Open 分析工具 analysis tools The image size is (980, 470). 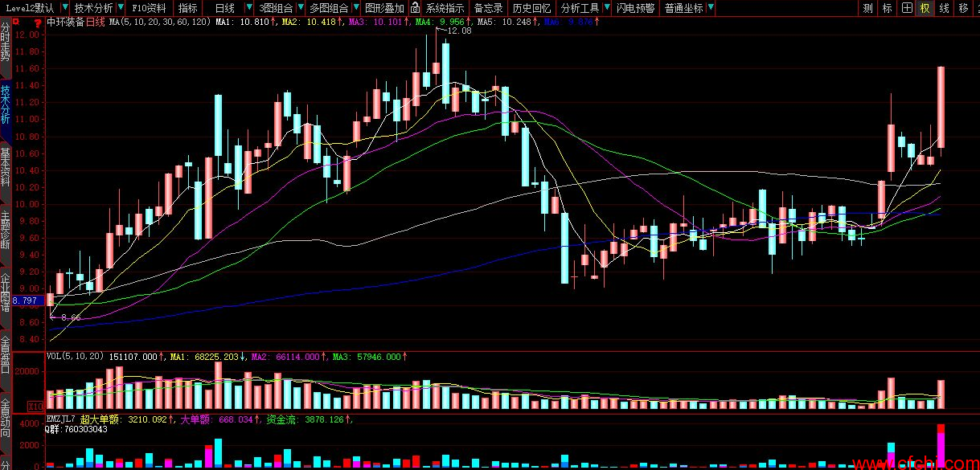pyautogui.click(x=580, y=8)
